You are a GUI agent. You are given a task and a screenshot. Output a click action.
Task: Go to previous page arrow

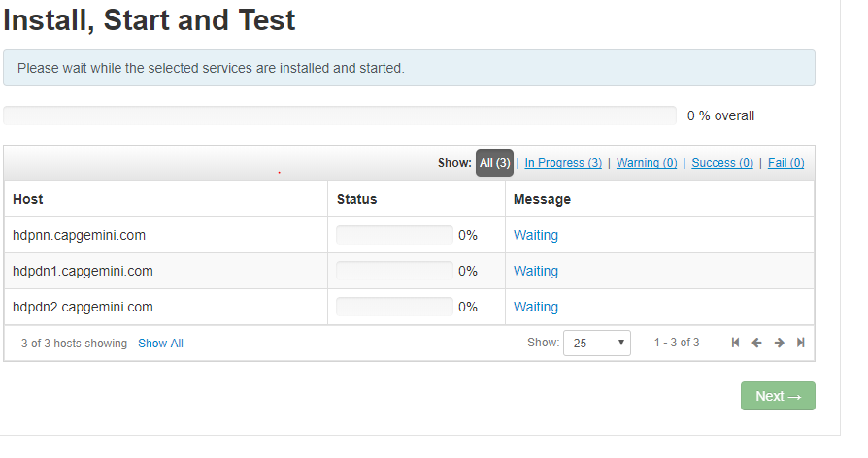tap(757, 343)
